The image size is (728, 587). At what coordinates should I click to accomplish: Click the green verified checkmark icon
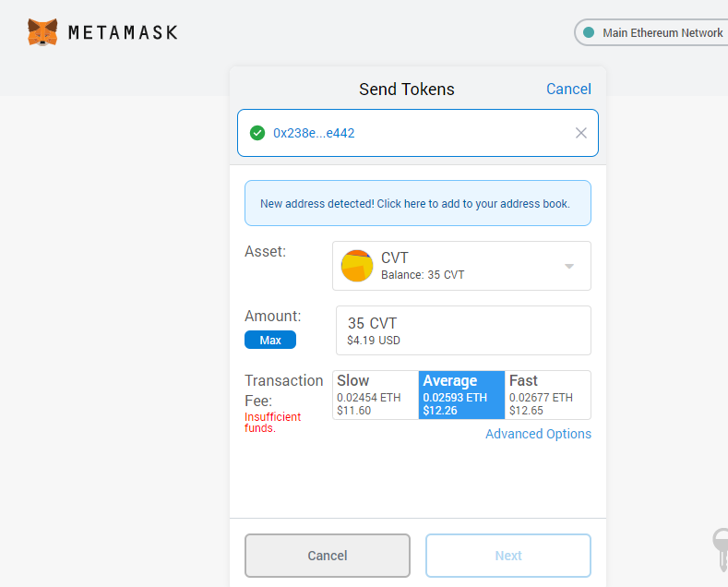[x=257, y=133]
